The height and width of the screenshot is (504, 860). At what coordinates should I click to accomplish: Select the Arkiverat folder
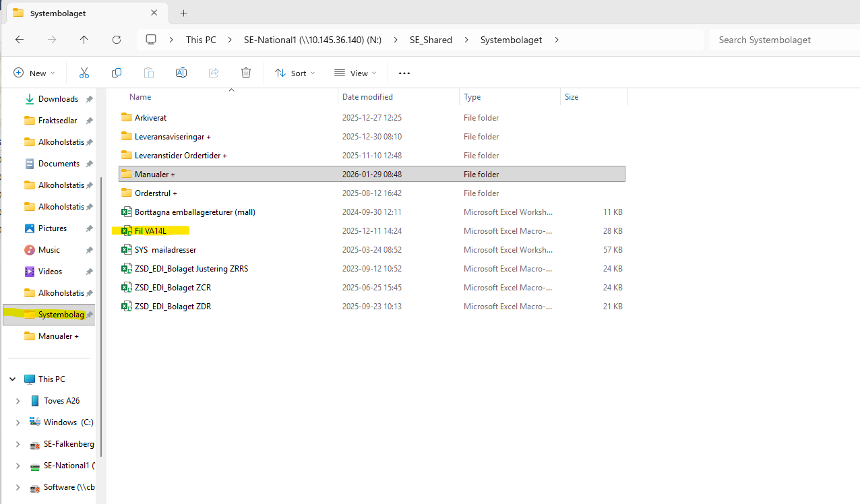pos(150,118)
